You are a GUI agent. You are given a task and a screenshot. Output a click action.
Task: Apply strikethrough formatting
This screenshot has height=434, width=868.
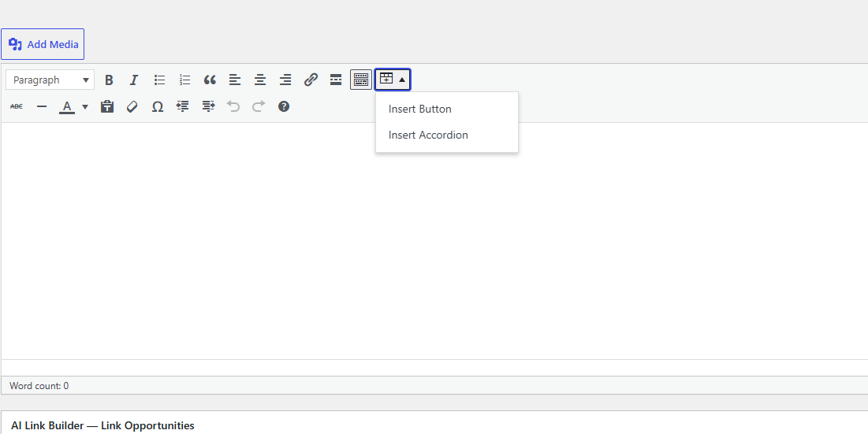point(17,106)
